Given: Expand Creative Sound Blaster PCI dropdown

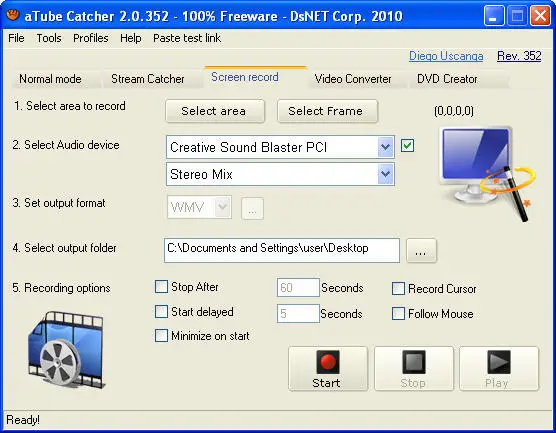Looking at the screenshot, I should (385, 146).
